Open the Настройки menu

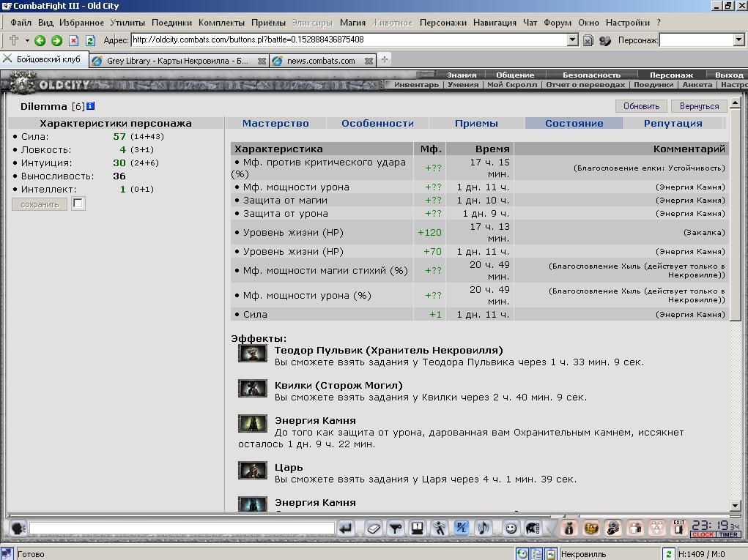628,23
